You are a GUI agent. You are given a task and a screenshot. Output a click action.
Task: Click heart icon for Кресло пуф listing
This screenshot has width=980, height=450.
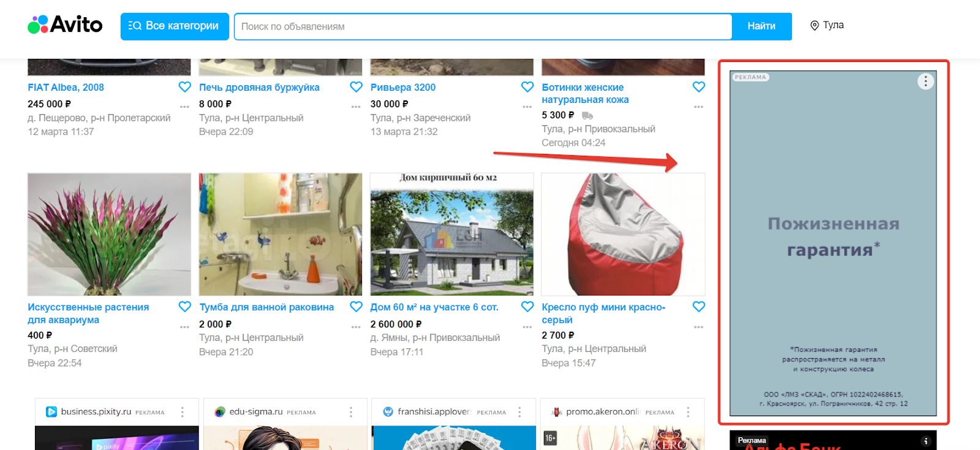pos(699,307)
